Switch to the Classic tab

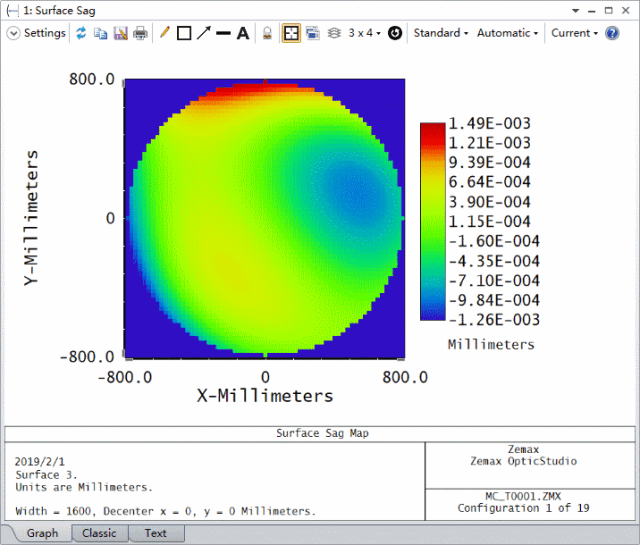coord(99,533)
